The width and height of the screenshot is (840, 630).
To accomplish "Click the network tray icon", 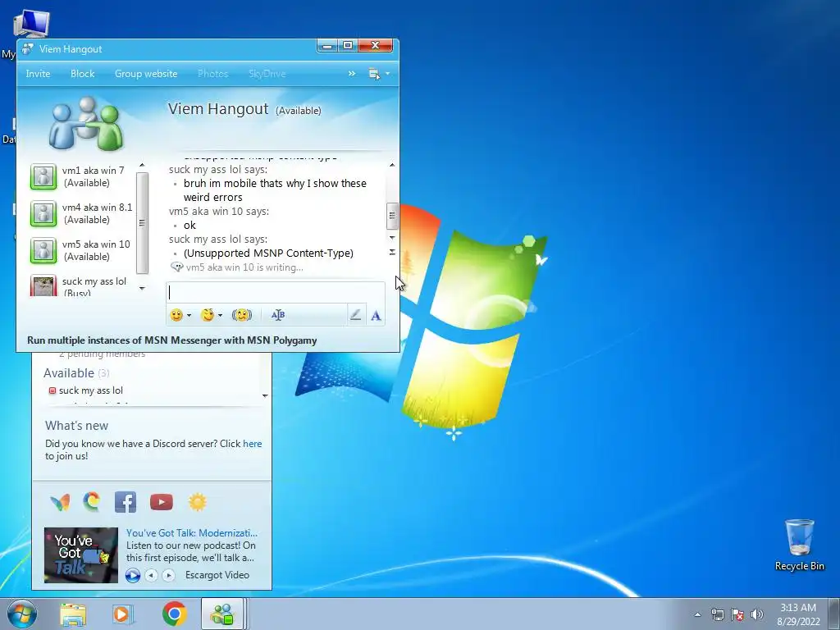I will pyautogui.click(x=717, y=614).
